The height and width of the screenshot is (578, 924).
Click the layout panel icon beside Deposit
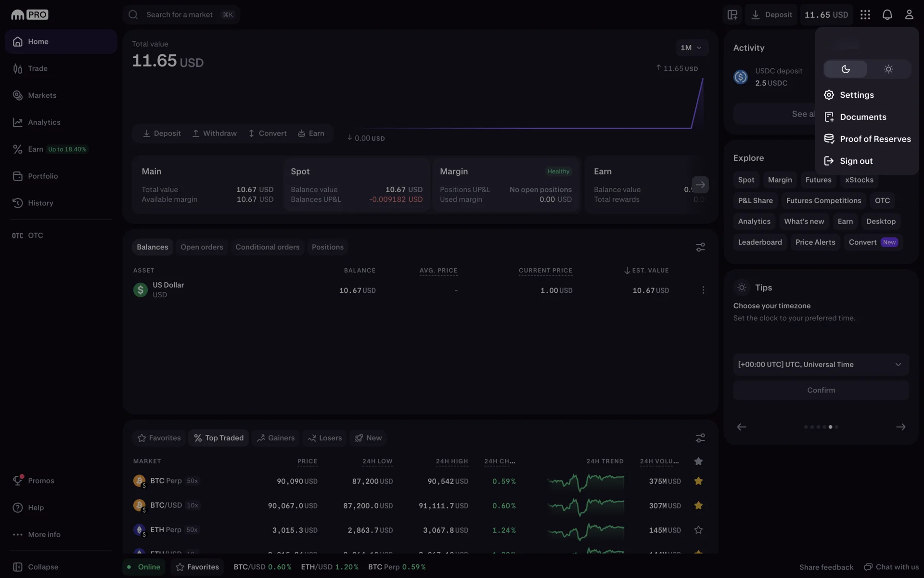point(732,14)
